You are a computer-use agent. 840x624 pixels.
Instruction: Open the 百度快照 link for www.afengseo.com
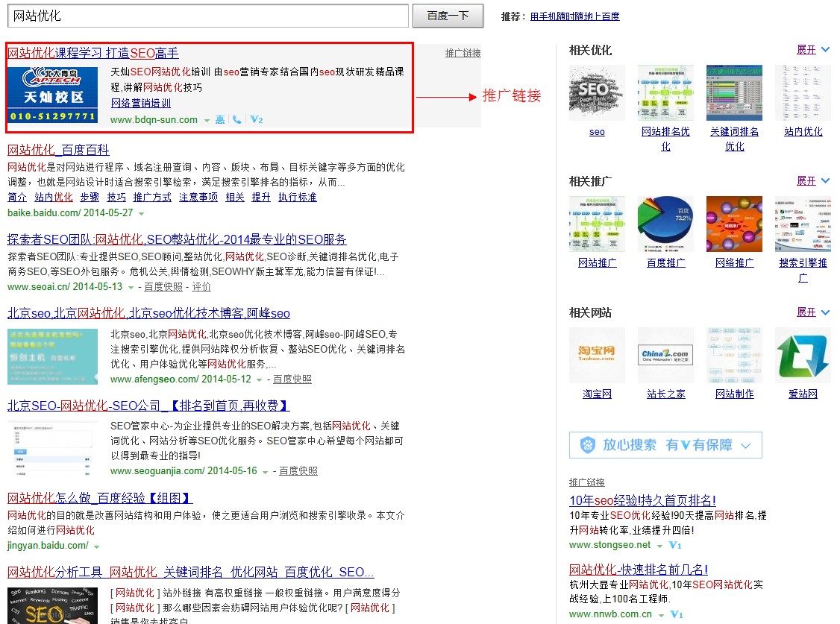pos(292,379)
